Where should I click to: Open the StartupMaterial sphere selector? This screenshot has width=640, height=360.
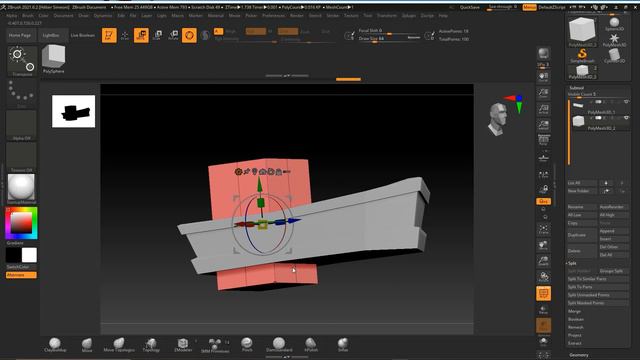click(22, 189)
